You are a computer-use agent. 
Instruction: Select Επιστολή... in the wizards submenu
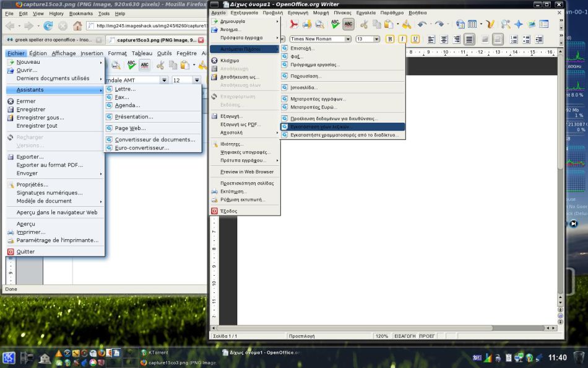pos(343,48)
